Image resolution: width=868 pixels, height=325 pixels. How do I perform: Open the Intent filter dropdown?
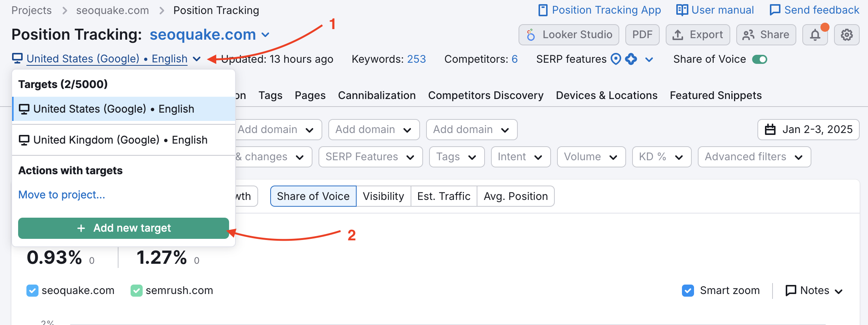[x=521, y=157]
